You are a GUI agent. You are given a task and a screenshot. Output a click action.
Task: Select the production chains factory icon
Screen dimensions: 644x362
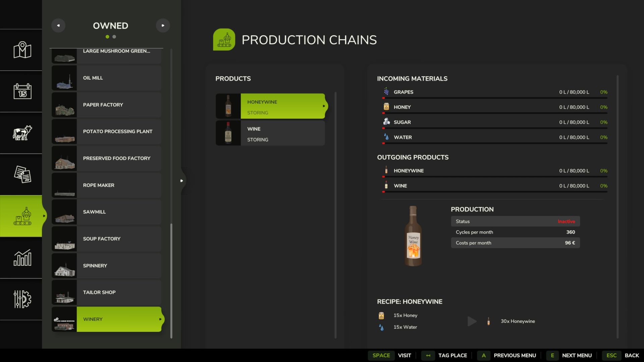22,216
